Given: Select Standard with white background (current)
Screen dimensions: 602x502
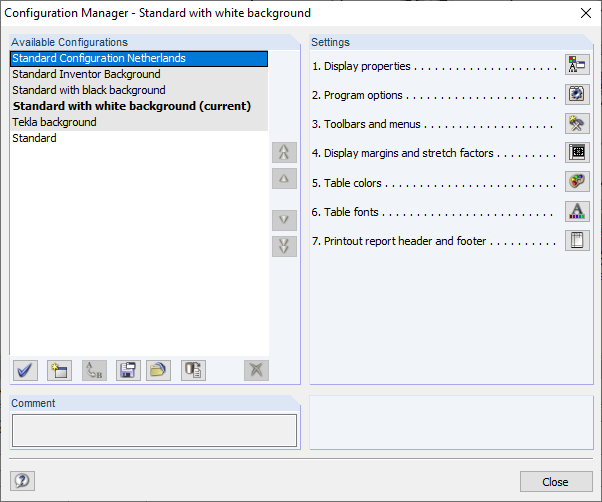Looking at the screenshot, I should click(x=139, y=106).
